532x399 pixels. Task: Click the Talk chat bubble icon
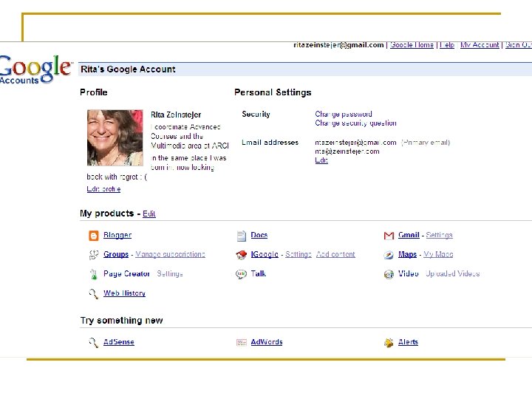[241, 274]
